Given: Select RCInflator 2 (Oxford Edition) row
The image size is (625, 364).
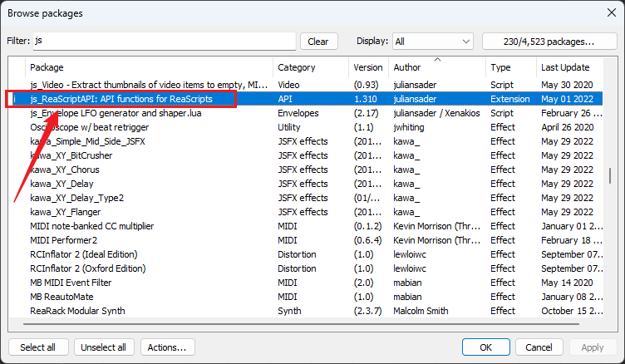Looking at the screenshot, I should tap(305, 268).
